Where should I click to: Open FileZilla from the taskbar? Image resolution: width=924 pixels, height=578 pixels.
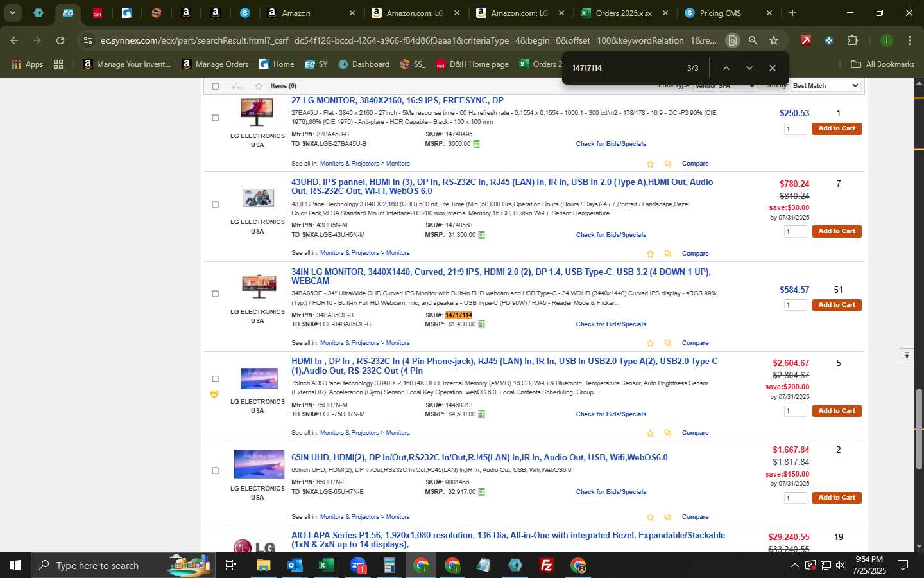547,565
